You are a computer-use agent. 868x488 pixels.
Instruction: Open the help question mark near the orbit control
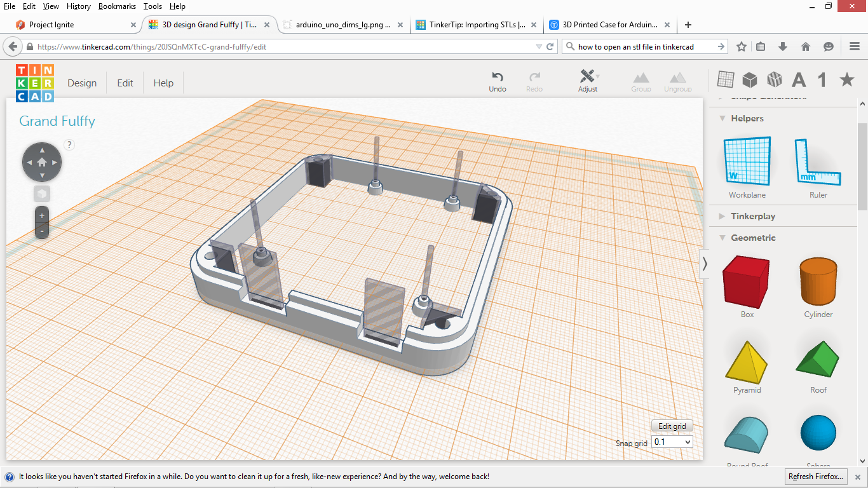[70, 145]
